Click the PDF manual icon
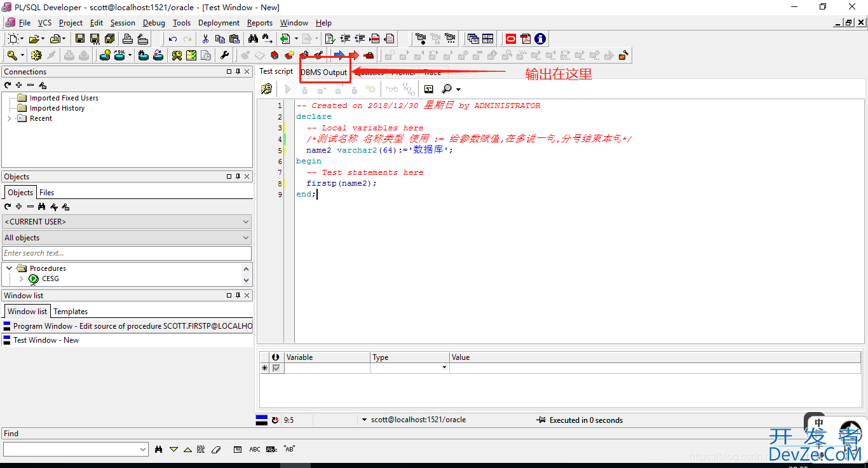868x468 pixels. [x=526, y=39]
